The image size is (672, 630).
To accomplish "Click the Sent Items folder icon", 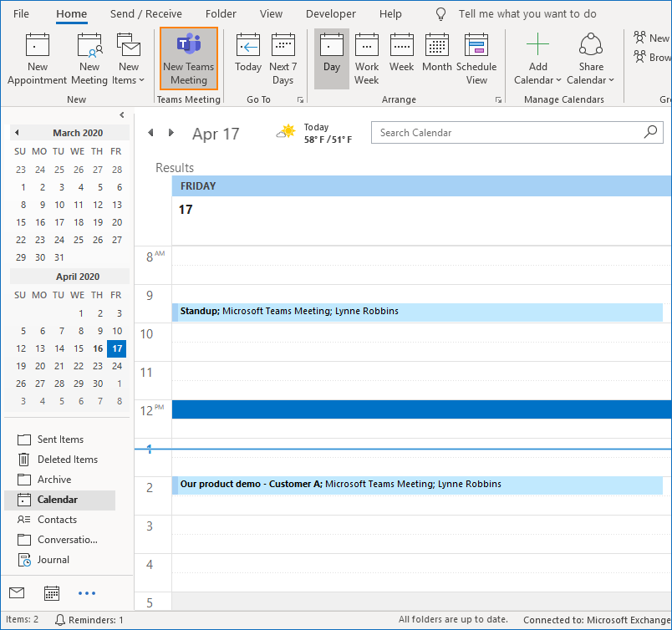I will (24, 439).
